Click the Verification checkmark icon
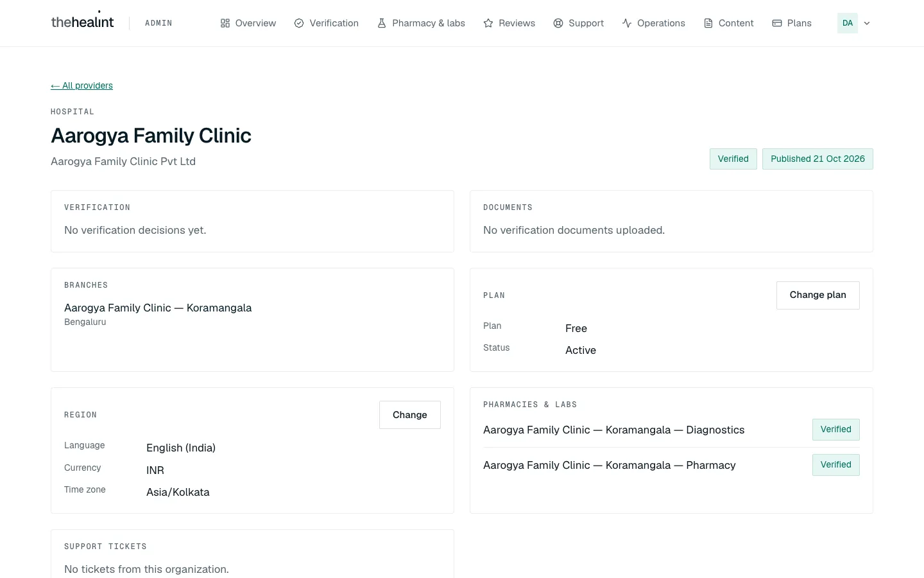Viewport: 924px width, 578px height. coord(299,23)
